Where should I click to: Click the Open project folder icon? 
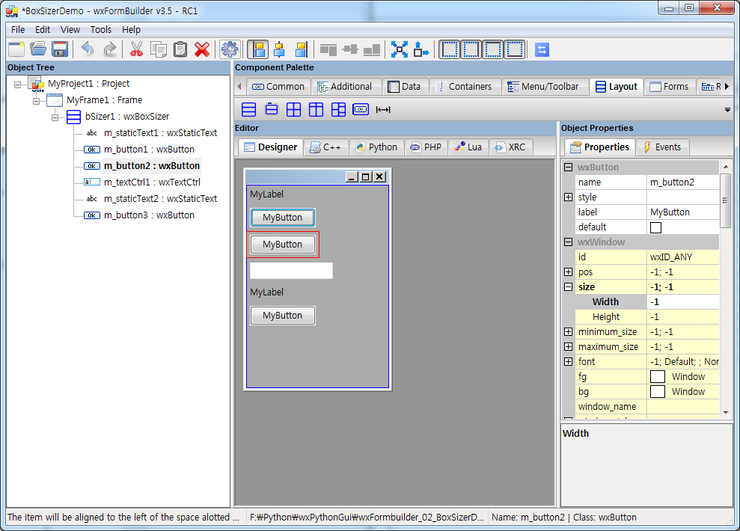38,49
